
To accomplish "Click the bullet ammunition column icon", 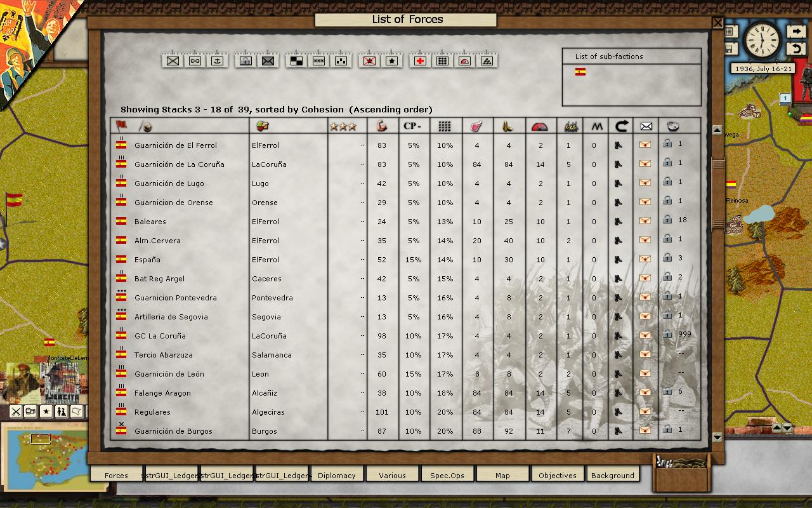I will pyautogui.click(x=507, y=126).
